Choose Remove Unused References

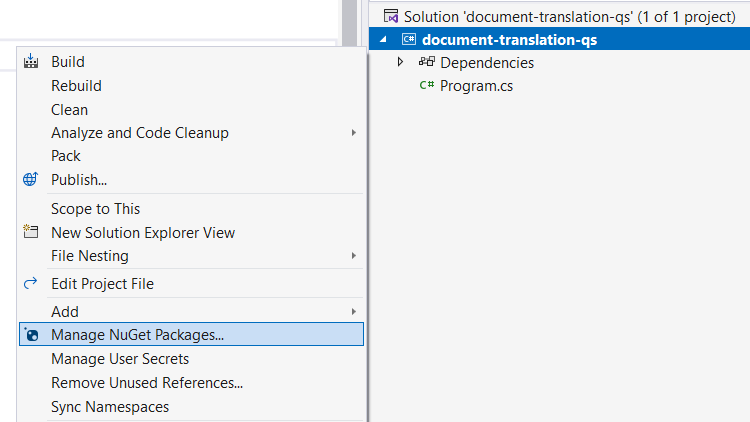tap(147, 383)
